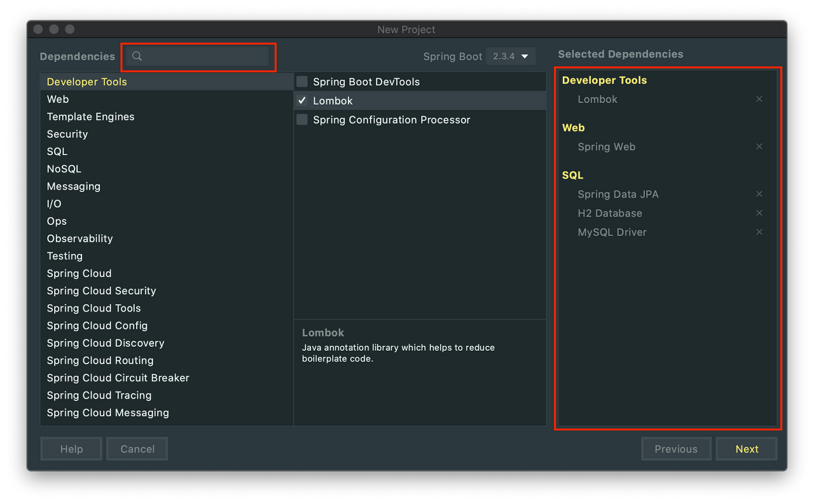Click H2 Database in the Selected Dependencies panel
Viewport: 814px width, 504px height.
click(x=610, y=214)
